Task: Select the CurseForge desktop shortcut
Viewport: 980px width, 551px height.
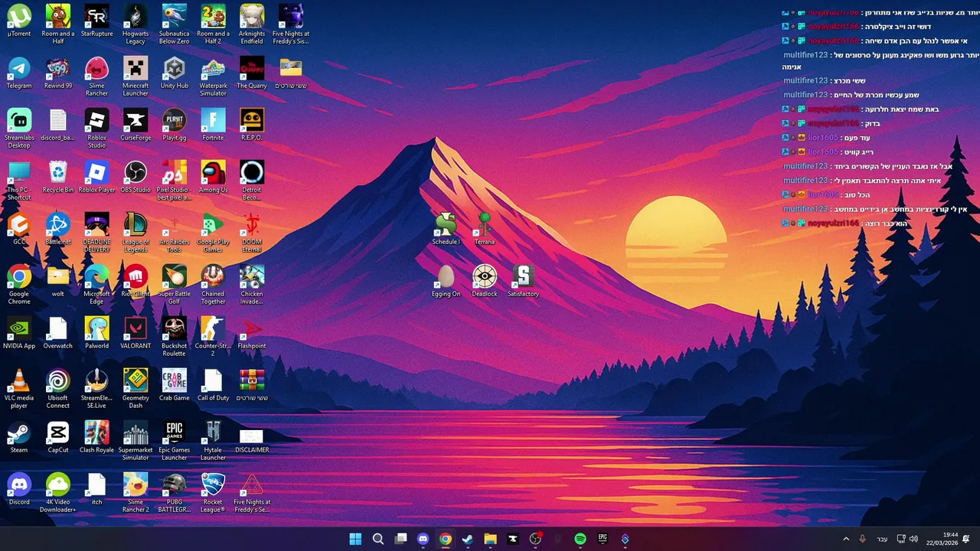Action: click(x=136, y=126)
